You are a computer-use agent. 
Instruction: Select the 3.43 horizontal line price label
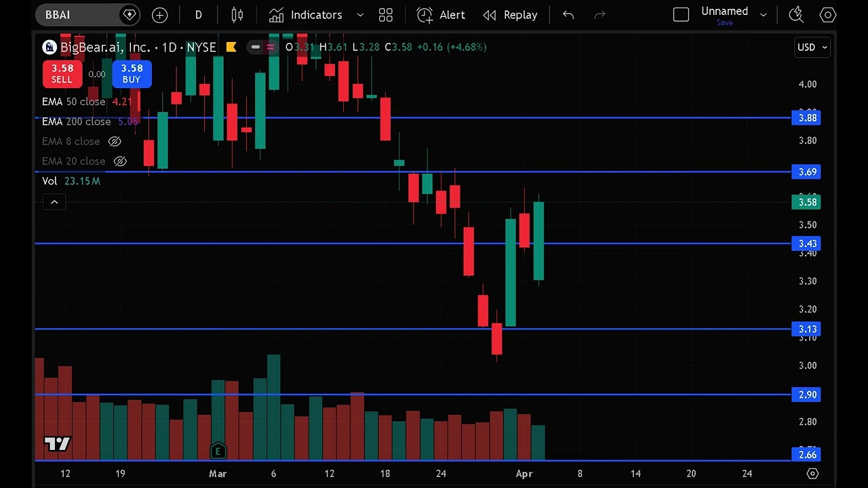click(x=806, y=243)
